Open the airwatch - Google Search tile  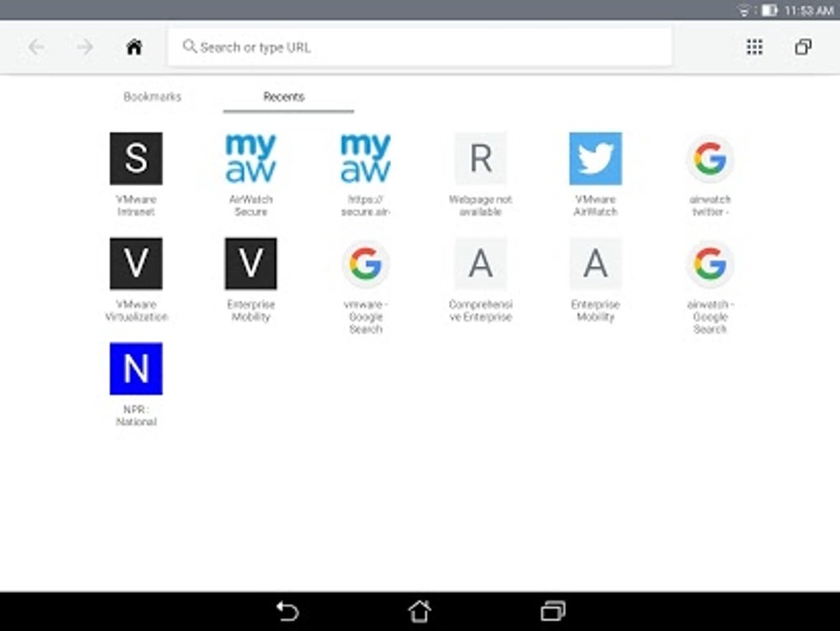click(x=711, y=264)
